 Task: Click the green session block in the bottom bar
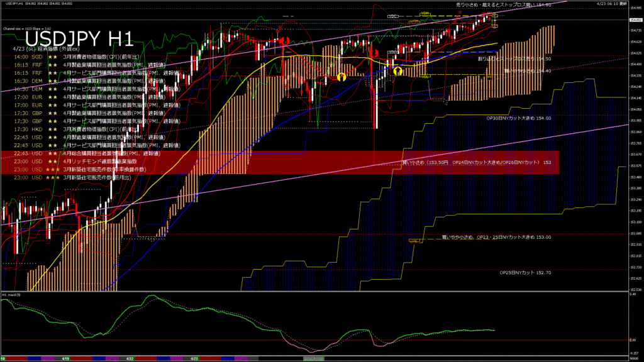314,358
